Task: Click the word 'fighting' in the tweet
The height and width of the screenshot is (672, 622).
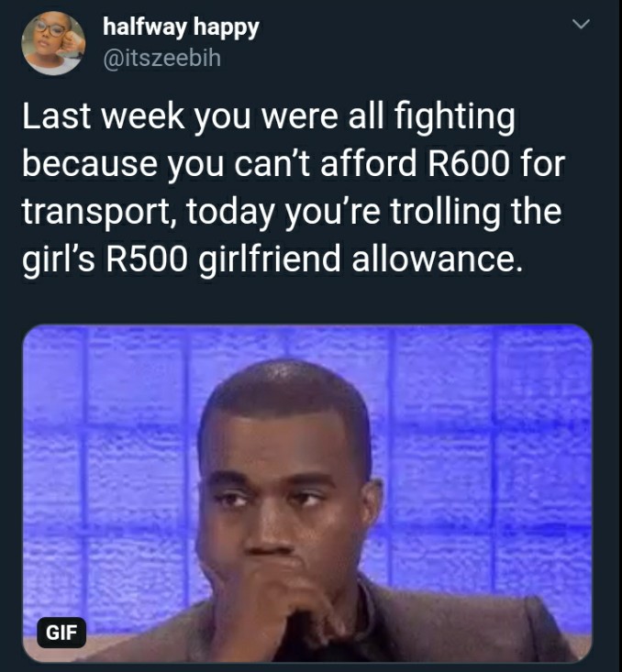Action: pos(455,116)
